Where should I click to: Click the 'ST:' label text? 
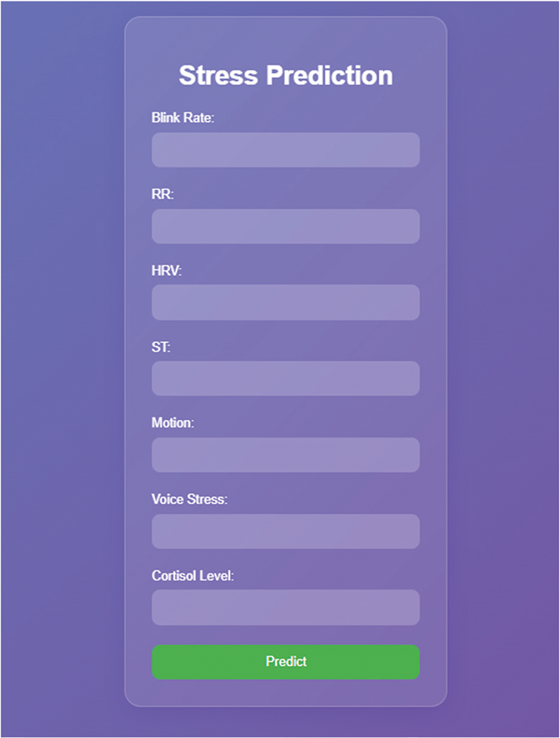(161, 347)
